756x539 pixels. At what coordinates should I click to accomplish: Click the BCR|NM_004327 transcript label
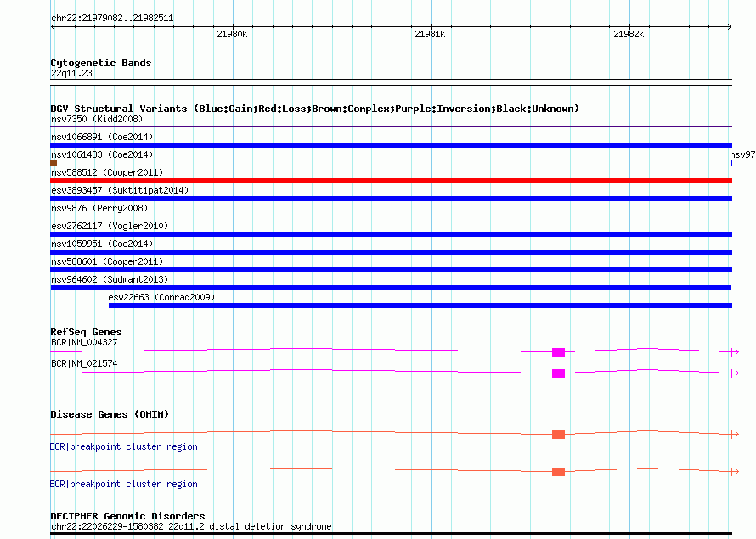click(84, 342)
